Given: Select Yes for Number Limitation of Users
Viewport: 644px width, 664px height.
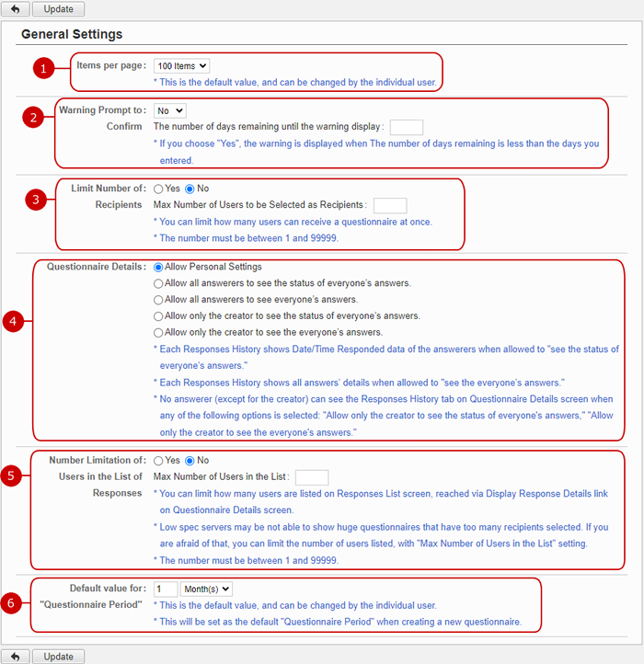Looking at the screenshot, I should 158,461.
